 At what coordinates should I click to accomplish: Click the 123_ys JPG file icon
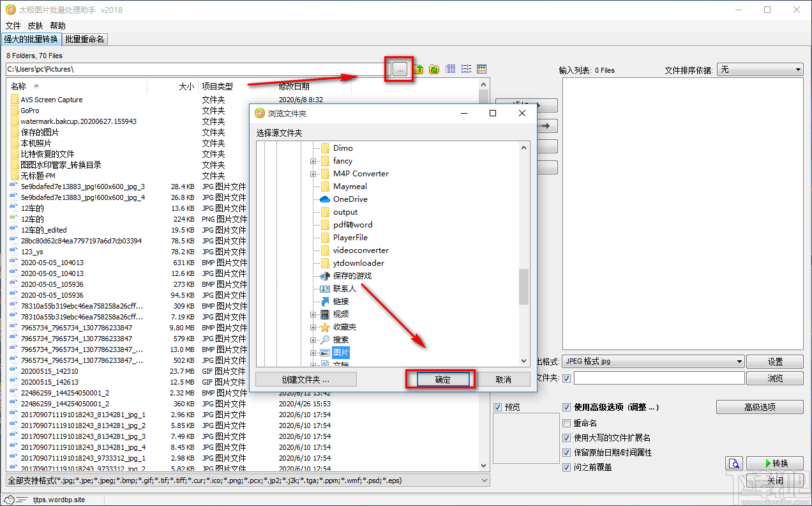point(15,252)
